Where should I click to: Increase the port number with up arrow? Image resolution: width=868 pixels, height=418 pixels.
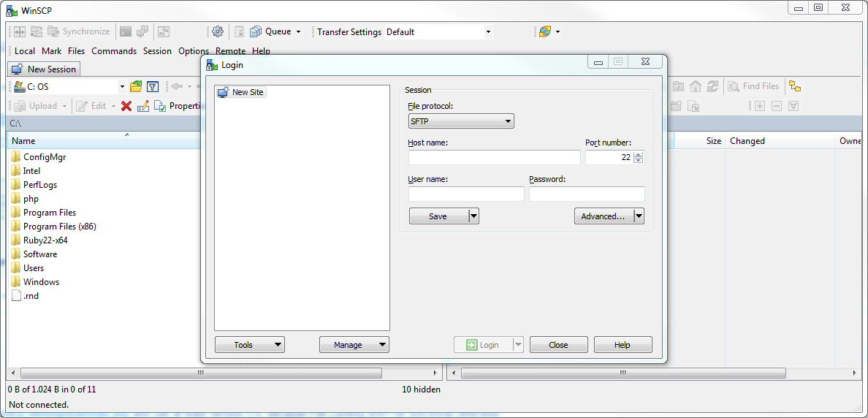(639, 154)
